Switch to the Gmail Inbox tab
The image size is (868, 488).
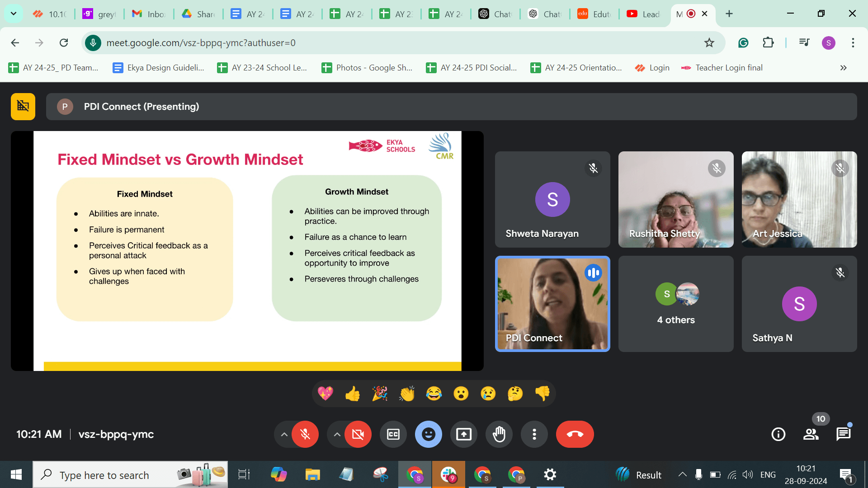point(149,14)
